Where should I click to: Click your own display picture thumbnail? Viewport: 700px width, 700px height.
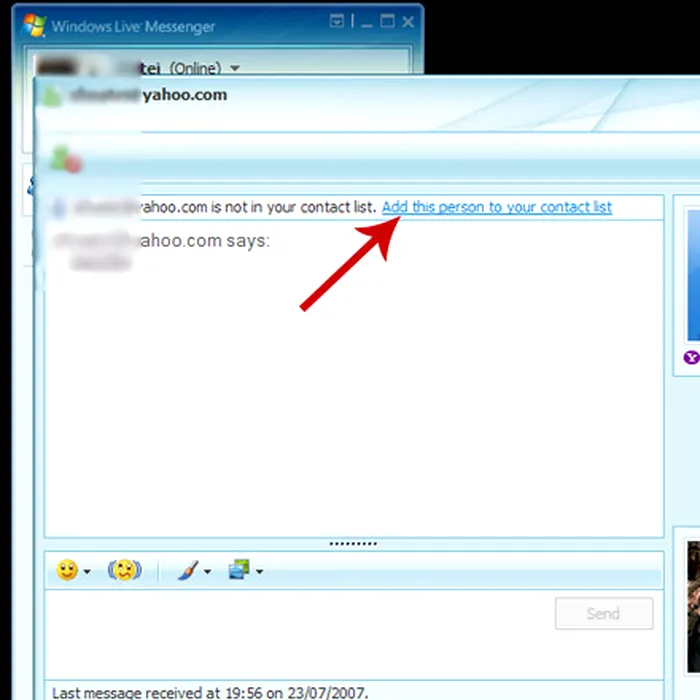694,607
